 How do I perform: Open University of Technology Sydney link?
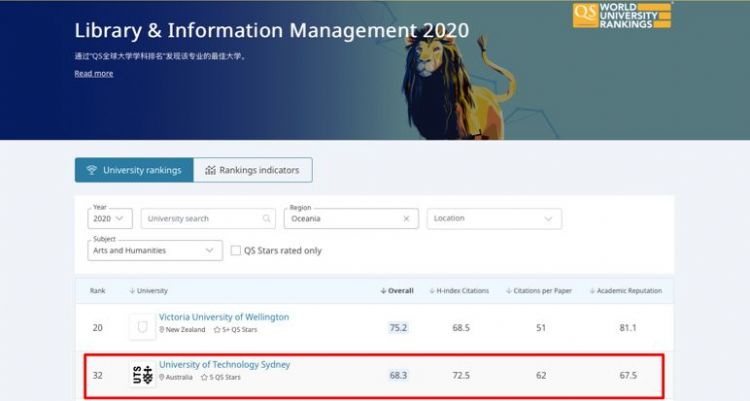[224, 364]
